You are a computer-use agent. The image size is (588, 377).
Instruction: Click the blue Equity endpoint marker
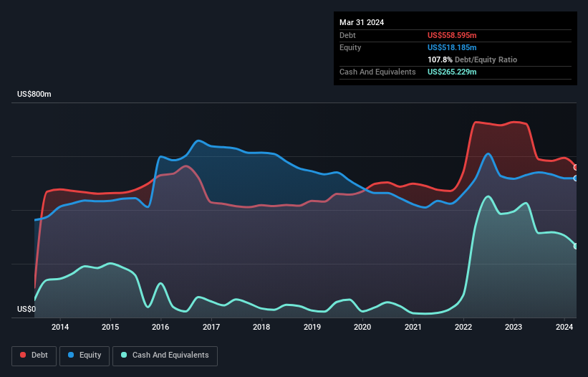[x=576, y=178]
